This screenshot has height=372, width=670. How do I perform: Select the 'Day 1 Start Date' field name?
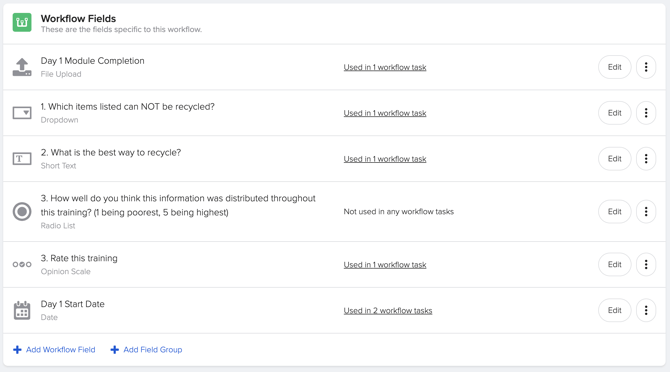tap(73, 304)
